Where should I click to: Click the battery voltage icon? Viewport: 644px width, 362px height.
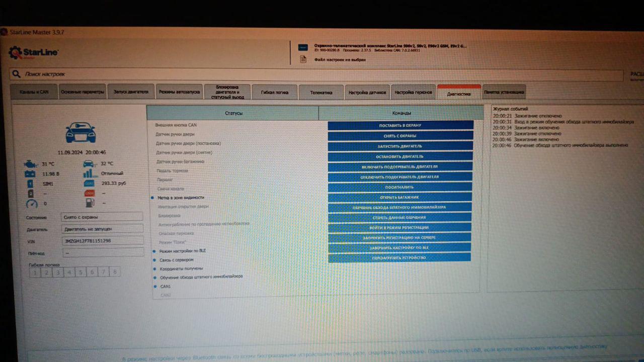pos(30,174)
